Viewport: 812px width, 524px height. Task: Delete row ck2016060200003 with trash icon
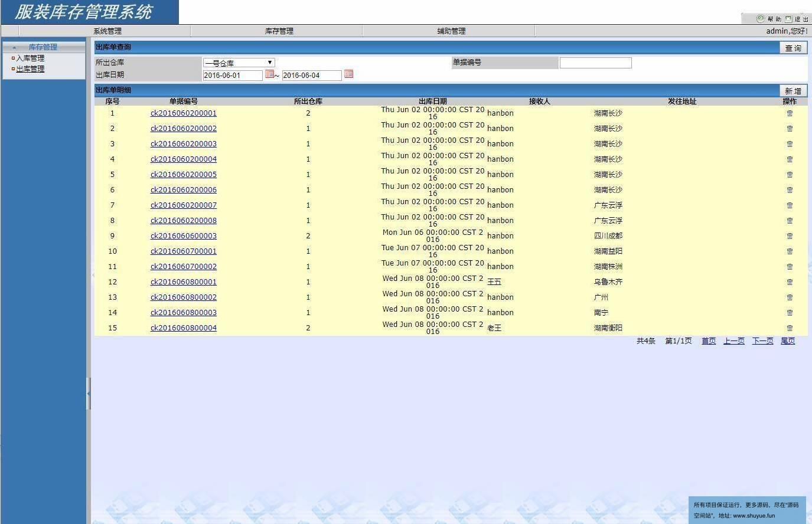tap(790, 144)
